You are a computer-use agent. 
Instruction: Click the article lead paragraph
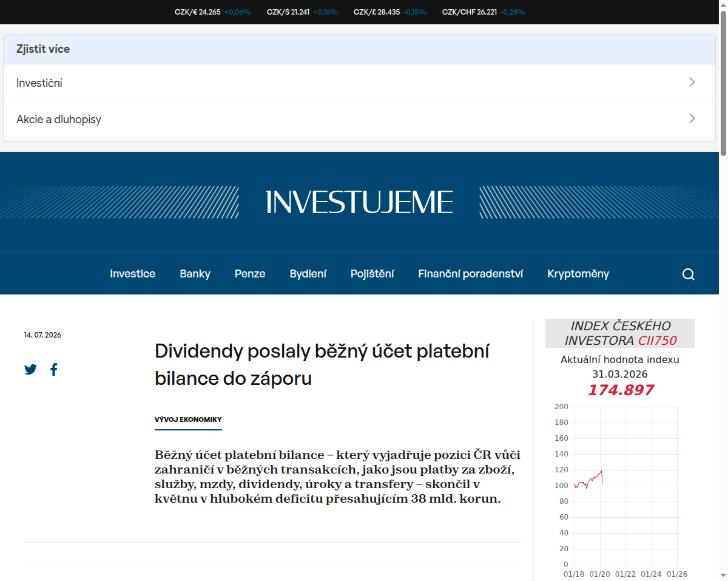[338, 477]
